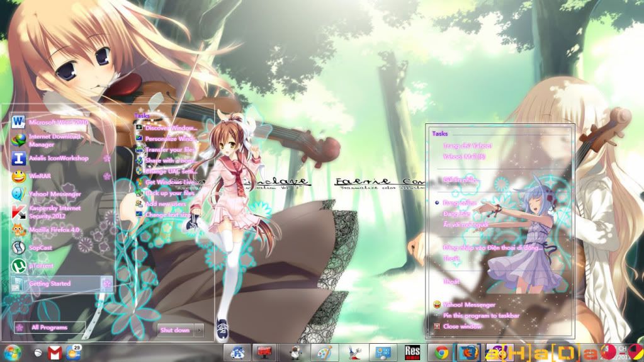This screenshot has height=362, width=644.
Task: Open Axialis IconWorkshop
Action: tap(58, 159)
